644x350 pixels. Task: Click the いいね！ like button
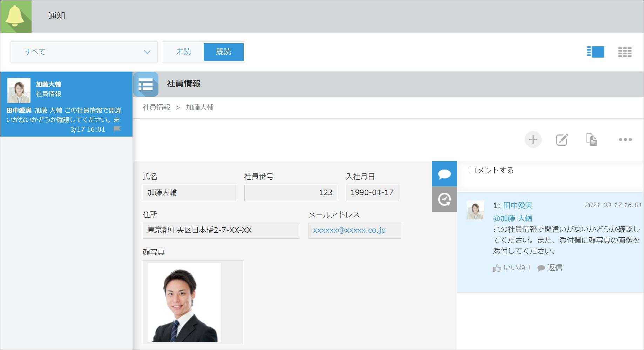coord(512,268)
